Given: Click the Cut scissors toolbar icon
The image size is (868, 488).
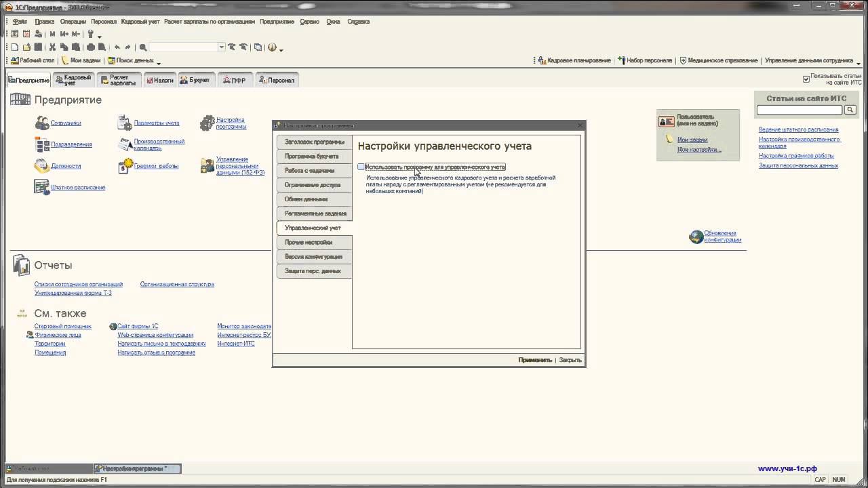Looking at the screenshot, I should (x=53, y=47).
